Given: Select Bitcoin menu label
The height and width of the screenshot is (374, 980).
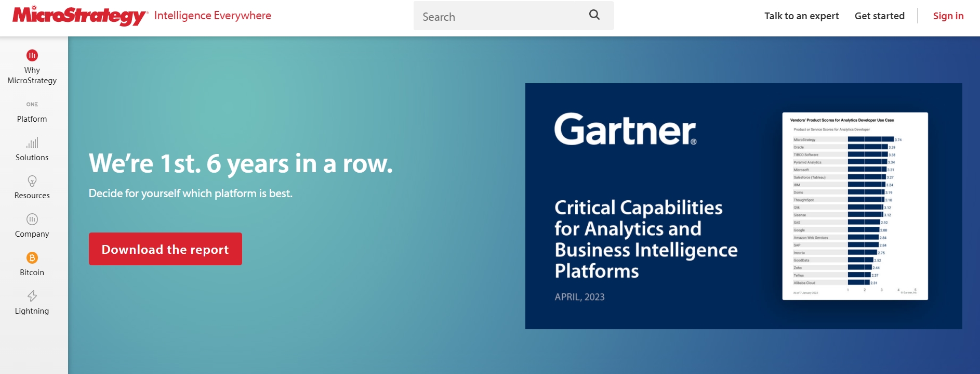Looking at the screenshot, I should coord(32,273).
